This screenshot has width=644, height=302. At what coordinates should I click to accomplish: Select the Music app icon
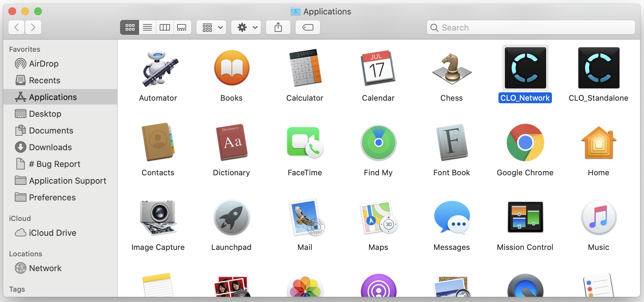pos(599,217)
